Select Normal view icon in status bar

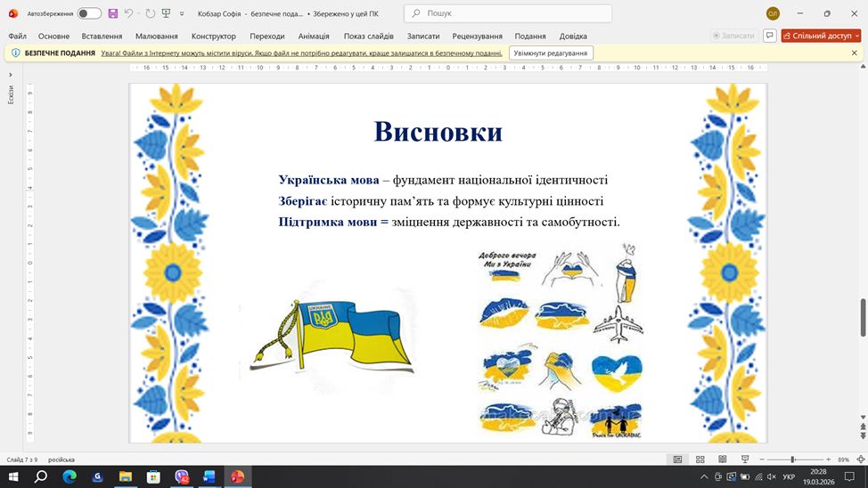point(677,460)
